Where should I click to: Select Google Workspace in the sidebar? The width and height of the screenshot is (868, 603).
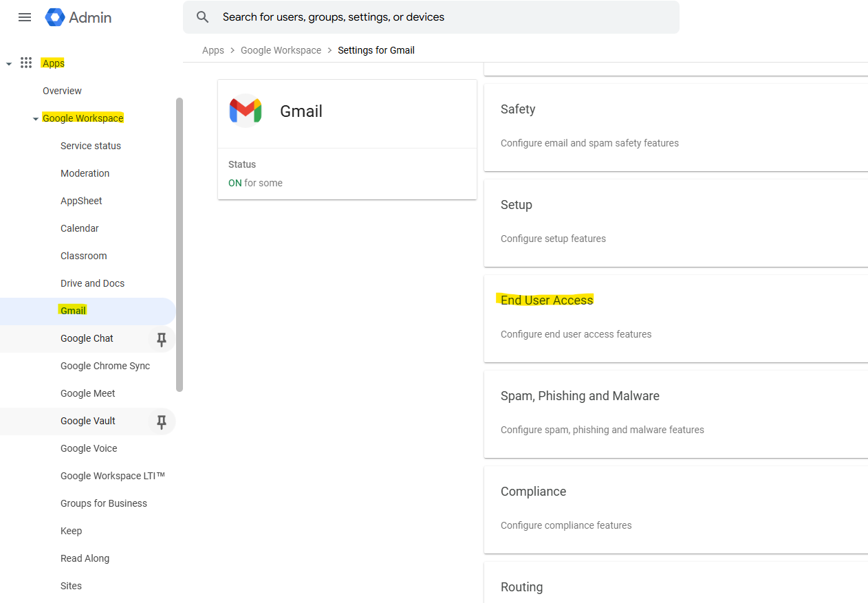click(x=83, y=118)
